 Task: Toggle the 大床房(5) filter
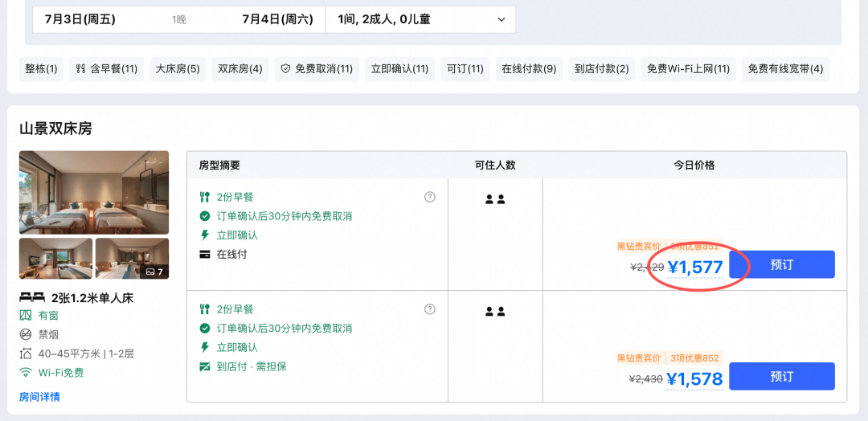coord(178,69)
